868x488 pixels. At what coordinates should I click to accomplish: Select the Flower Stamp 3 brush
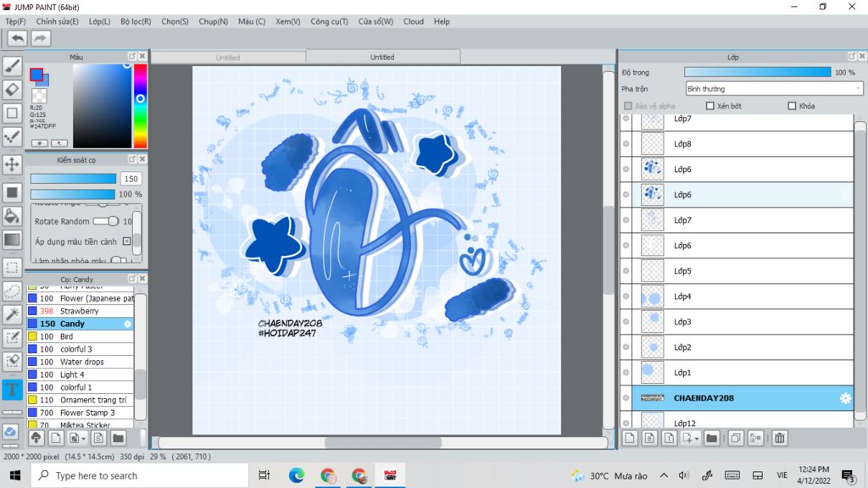81,413
